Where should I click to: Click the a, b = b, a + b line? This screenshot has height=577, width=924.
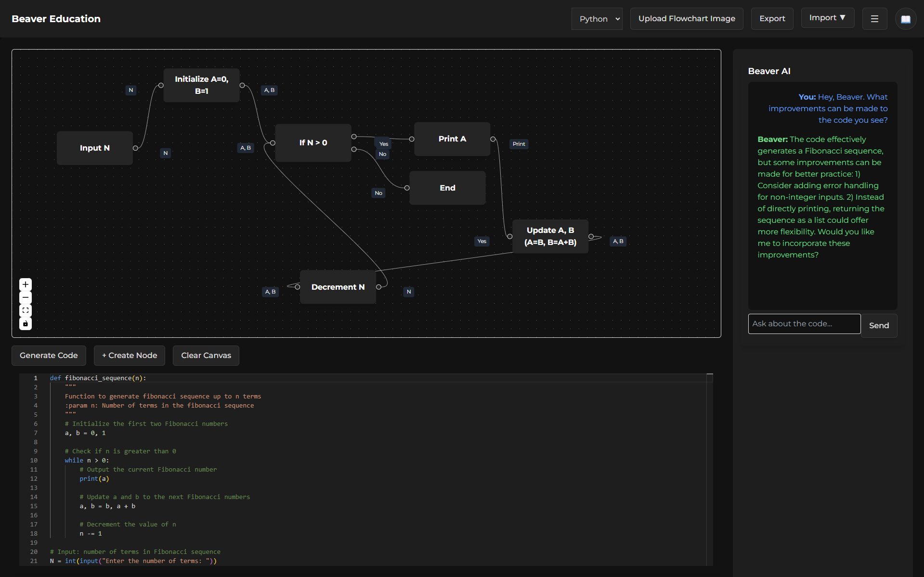tap(107, 506)
